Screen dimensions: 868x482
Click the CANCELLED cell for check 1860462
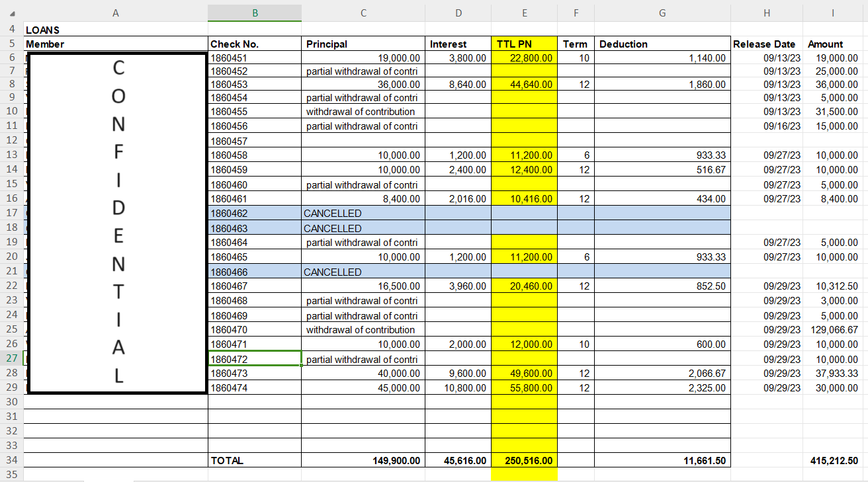coord(363,213)
